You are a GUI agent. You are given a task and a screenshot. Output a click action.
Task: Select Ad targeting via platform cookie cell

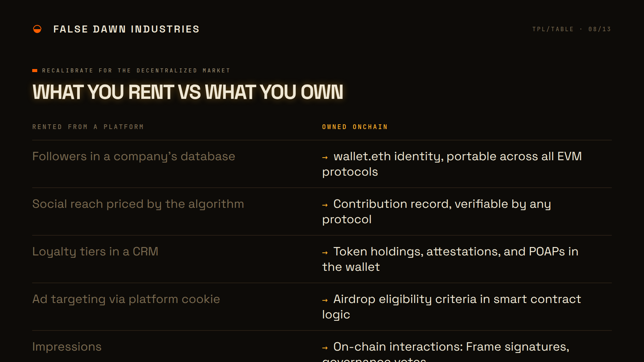pos(126,299)
